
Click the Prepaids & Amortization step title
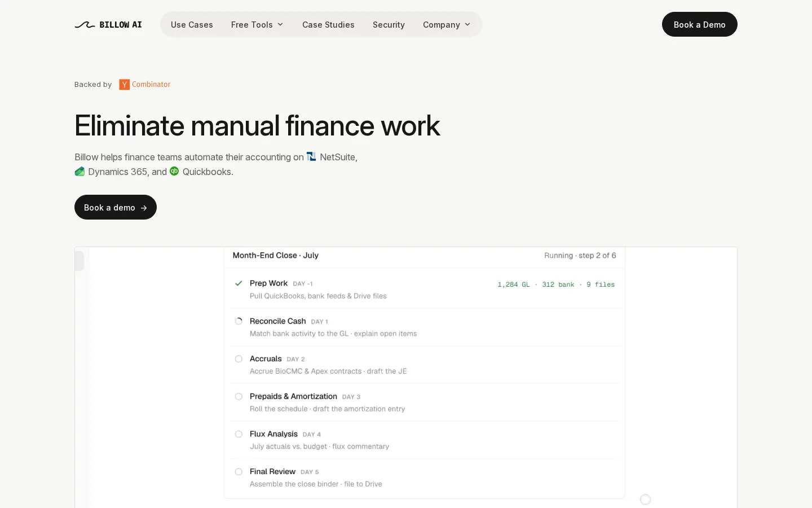293,396
